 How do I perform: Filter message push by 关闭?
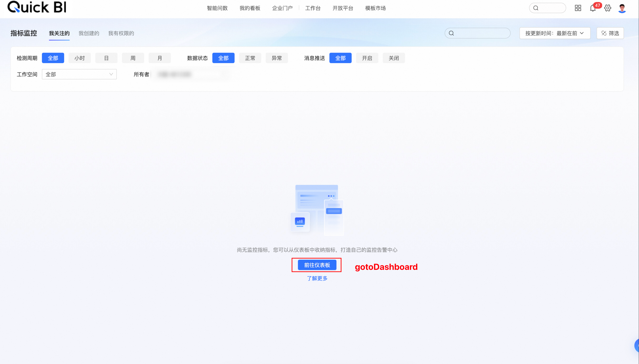pos(394,58)
